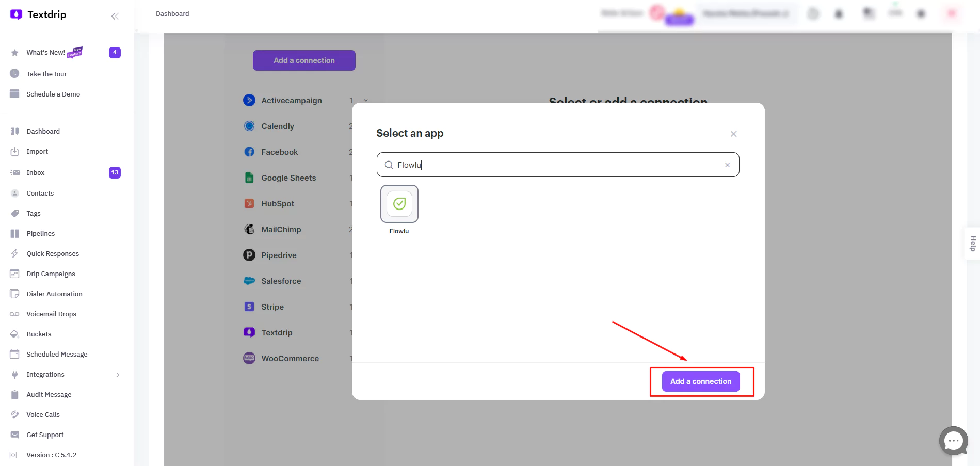The height and width of the screenshot is (466, 980).
Task: Select Facebook in connections list
Action: [x=279, y=152]
